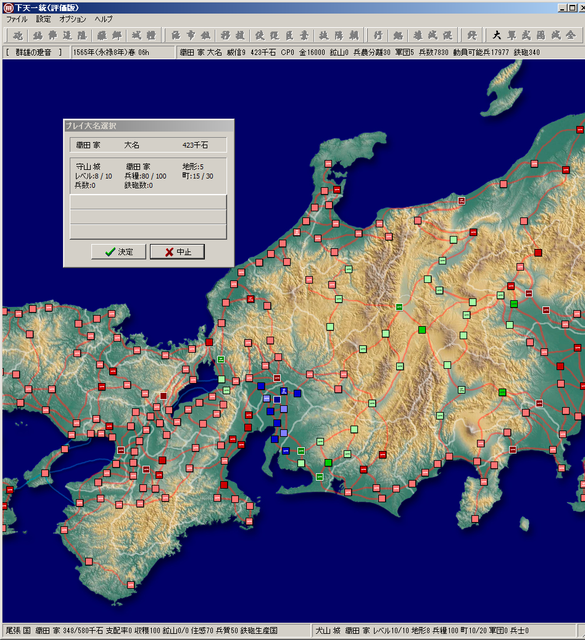Click the 国 toolbar icon
This screenshot has width=585, height=640.
[541, 36]
